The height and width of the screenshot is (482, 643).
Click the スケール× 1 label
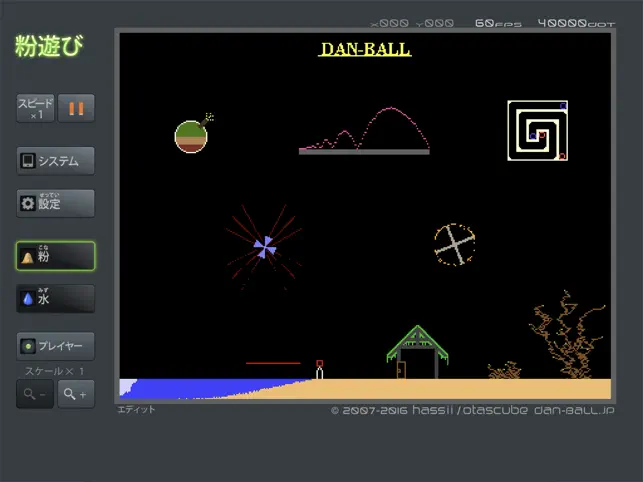coord(55,371)
